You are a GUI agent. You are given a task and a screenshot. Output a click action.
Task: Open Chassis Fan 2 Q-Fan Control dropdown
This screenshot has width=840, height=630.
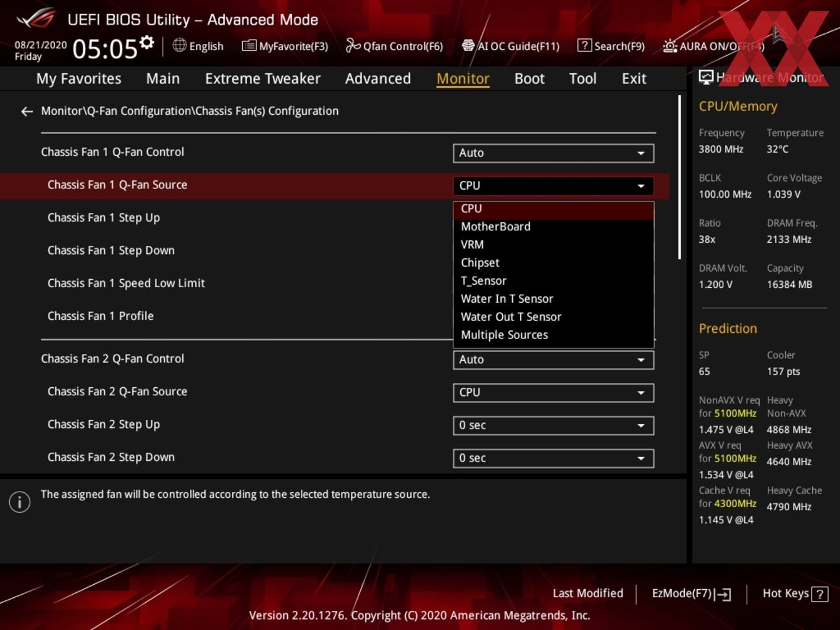pos(553,360)
